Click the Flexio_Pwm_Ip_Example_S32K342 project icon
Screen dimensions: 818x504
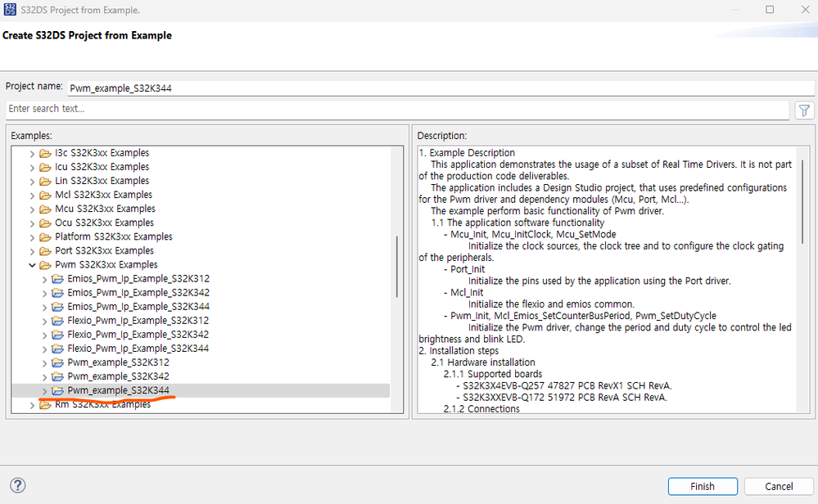click(58, 335)
